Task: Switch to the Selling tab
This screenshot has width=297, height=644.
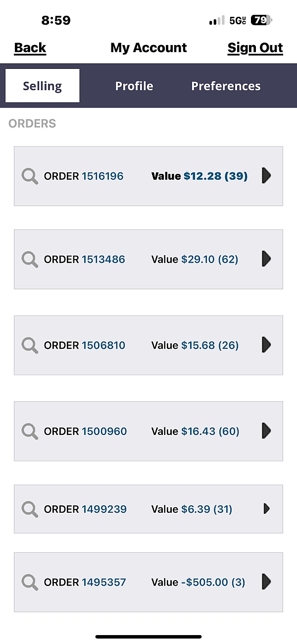Action: click(x=43, y=86)
